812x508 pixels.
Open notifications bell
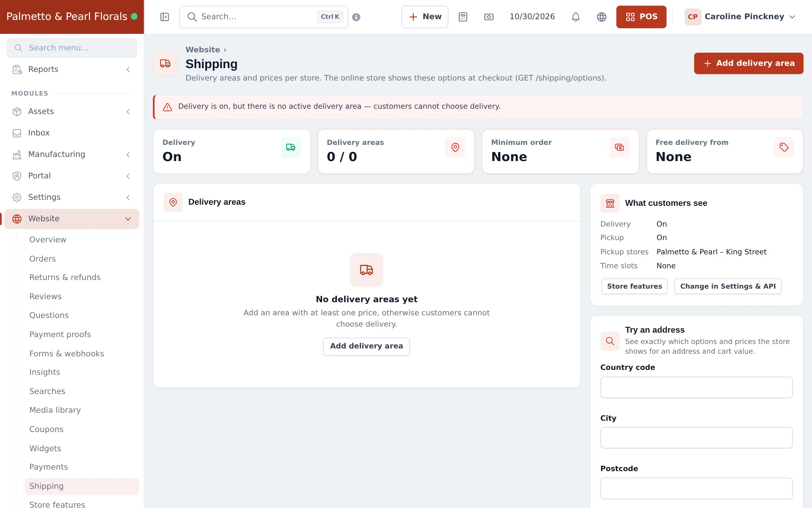576,17
